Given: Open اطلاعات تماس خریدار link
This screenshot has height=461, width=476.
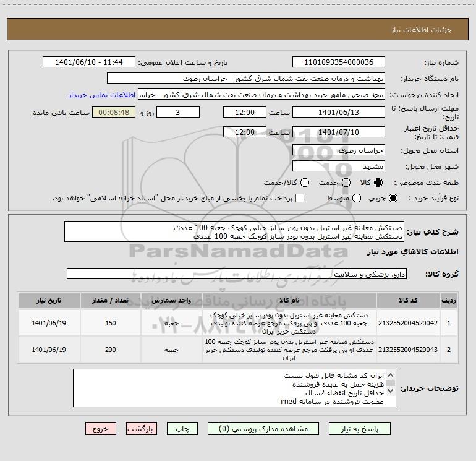Looking at the screenshot, I should [102, 95].
